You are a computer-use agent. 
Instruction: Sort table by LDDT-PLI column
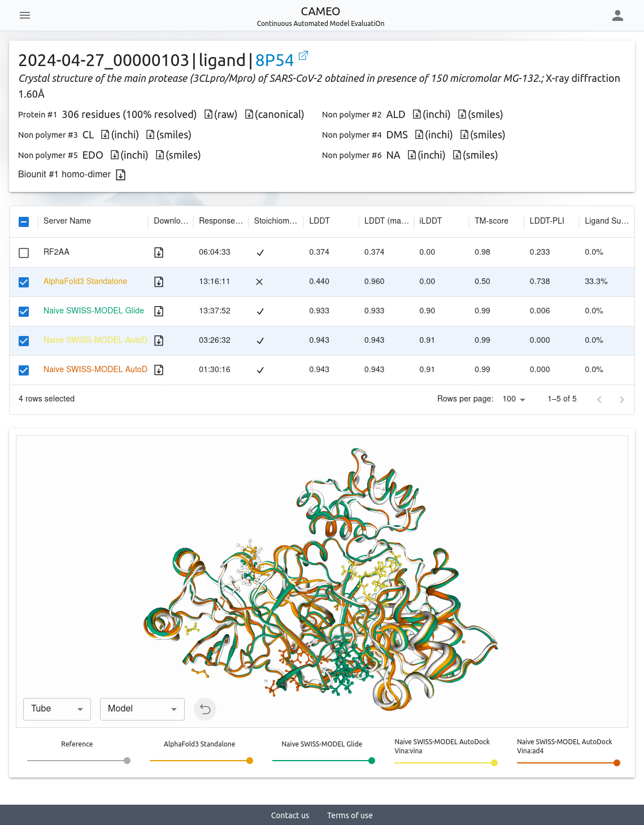(547, 221)
